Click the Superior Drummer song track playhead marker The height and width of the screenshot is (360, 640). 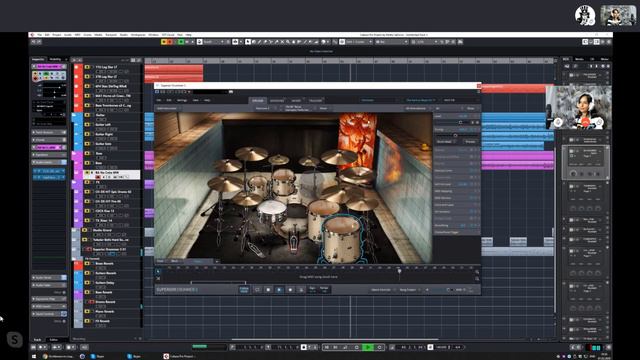[x=399, y=271]
